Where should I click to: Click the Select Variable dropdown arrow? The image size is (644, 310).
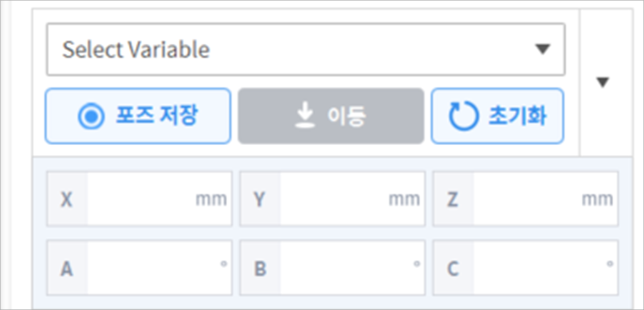coord(542,49)
